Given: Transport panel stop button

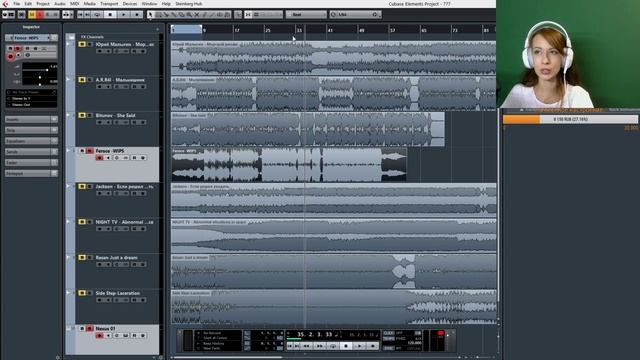Looking at the screenshot, I should tap(347, 346).
